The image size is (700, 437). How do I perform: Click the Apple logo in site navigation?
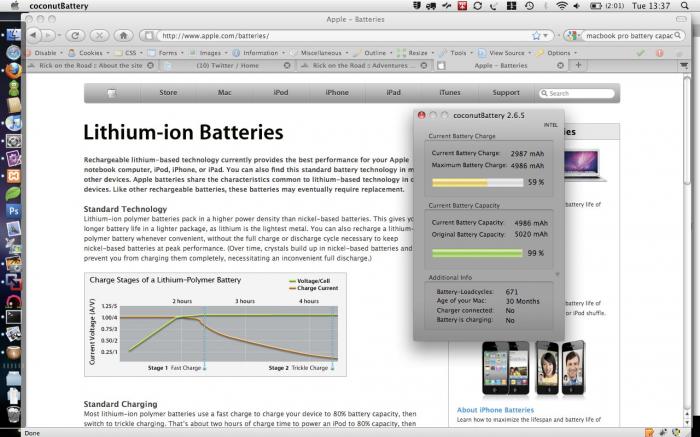pos(112,93)
